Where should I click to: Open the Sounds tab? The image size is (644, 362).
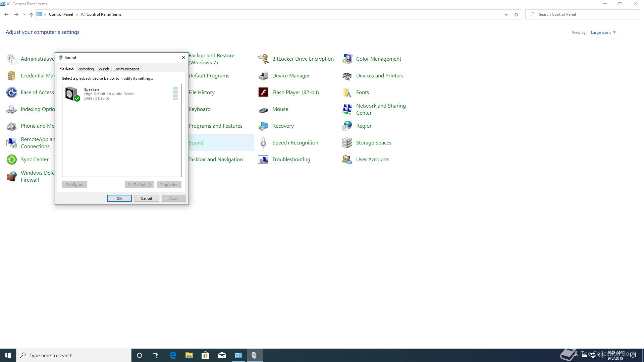[103, 69]
